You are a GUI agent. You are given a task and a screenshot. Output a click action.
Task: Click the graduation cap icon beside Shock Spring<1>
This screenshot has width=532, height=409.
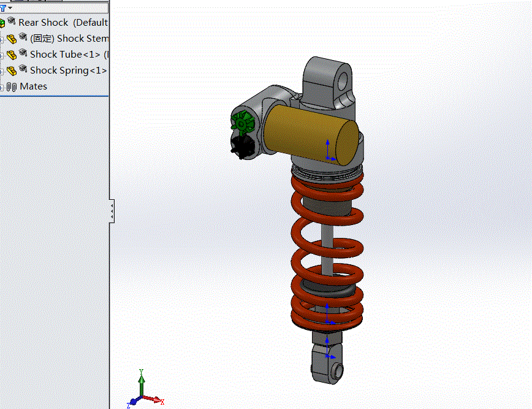point(23,69)
